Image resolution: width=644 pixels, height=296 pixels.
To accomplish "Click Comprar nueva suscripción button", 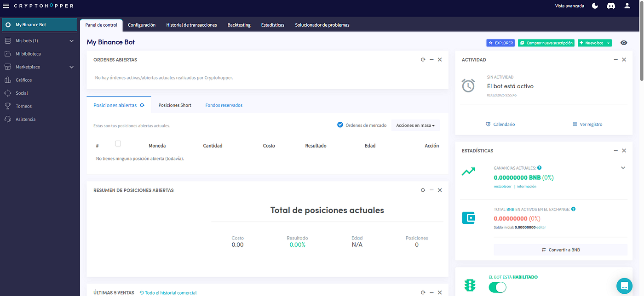I will (x=546, y=43).
